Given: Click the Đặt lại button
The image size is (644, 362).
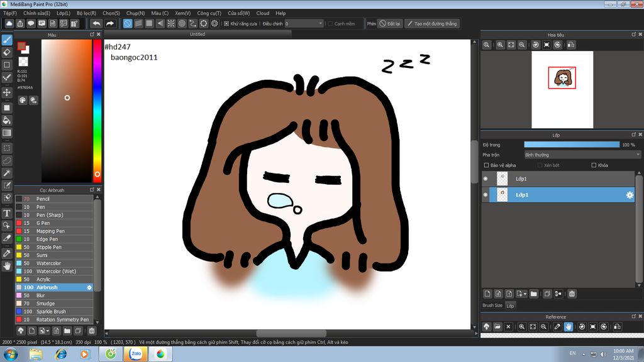Looking at the screenshot, I should coord(390,24).
